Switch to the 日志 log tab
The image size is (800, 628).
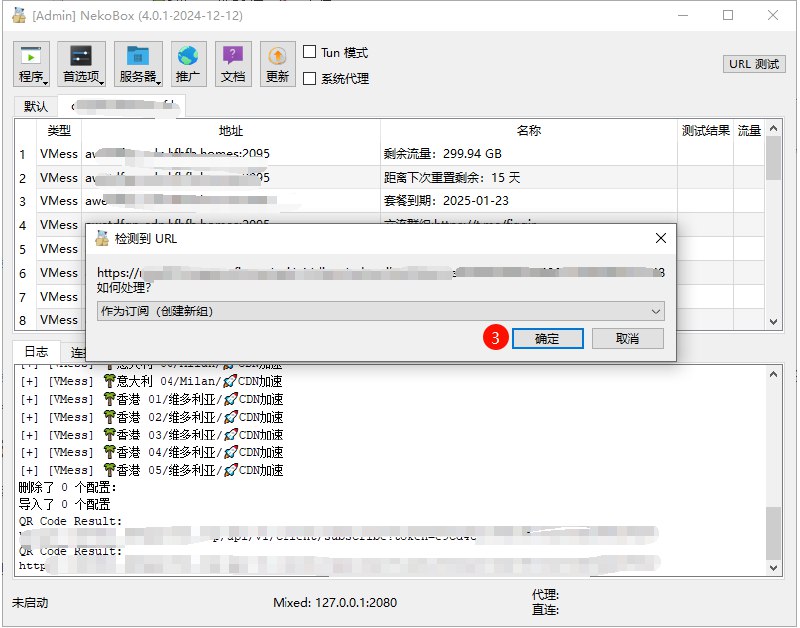(x=36, y=352)
